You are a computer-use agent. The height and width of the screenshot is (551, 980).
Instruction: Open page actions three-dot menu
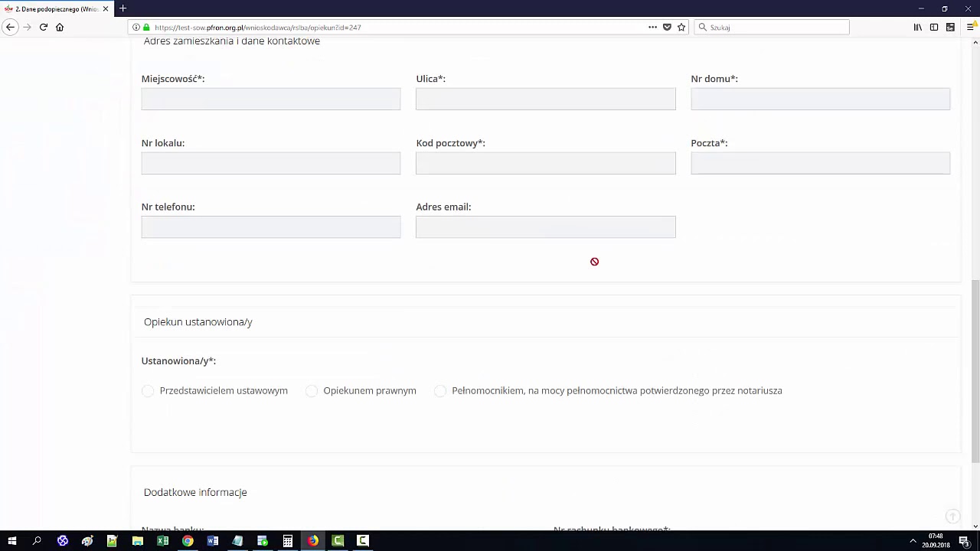point(652,27)
